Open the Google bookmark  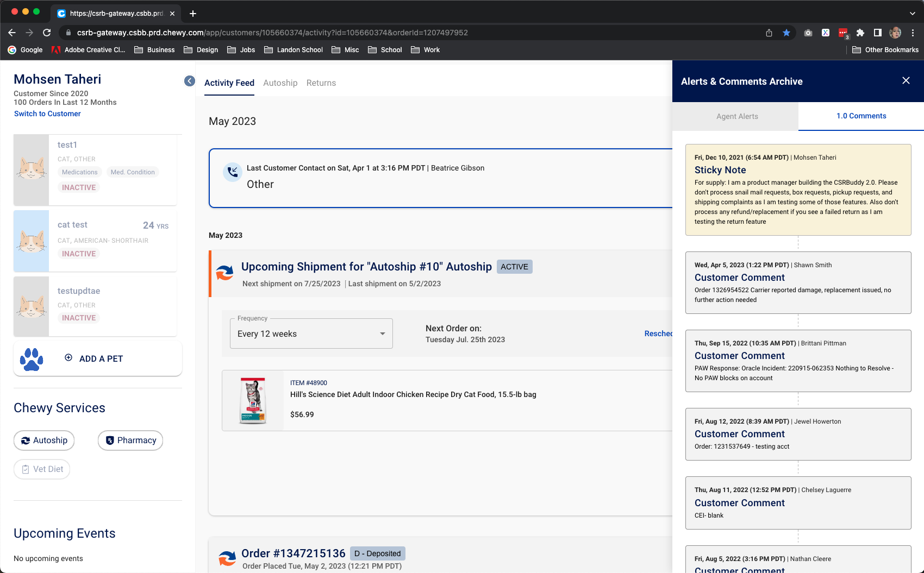25,49
